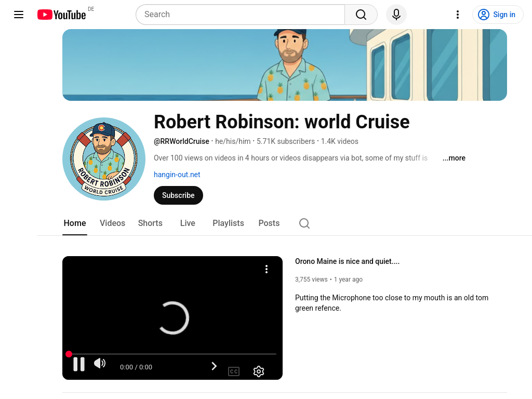Open video titled Orono Maine is nice and quiet

pyautogui.click(x=347, y=261)
